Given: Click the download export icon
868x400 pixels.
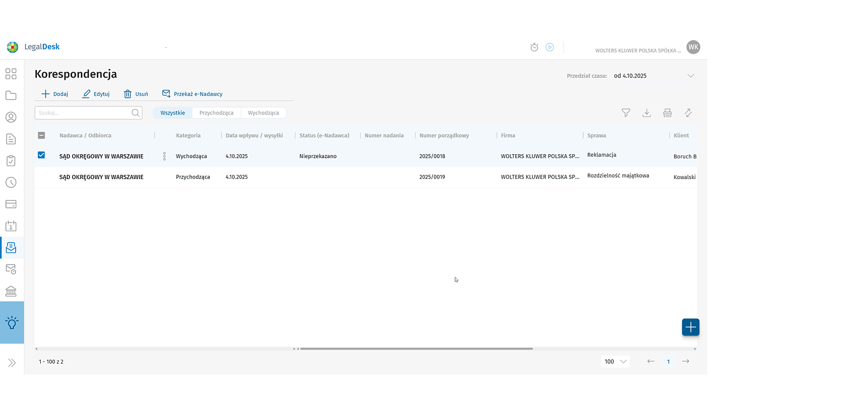Looking at the screenshot, I should [647, 113].
